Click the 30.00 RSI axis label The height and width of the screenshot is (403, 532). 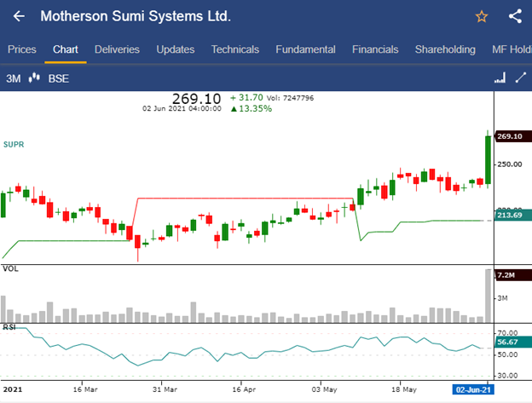[x=507, y=376]
